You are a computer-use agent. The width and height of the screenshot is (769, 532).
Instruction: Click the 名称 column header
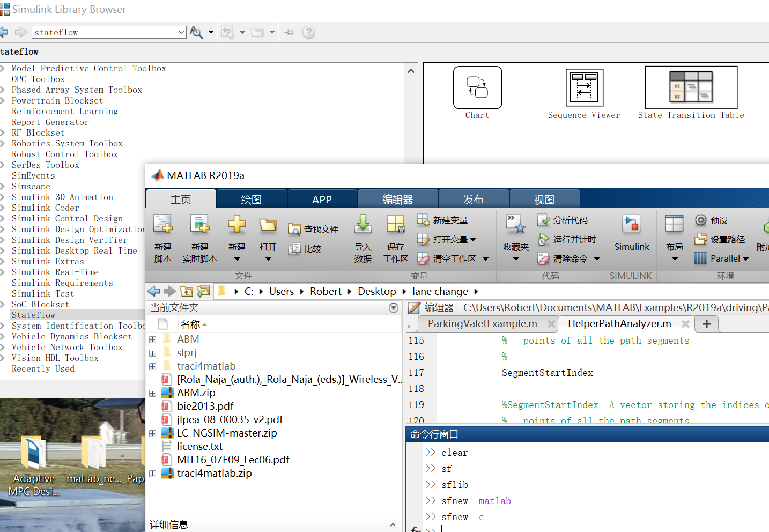pyautogui.click(x=190, y=324)
